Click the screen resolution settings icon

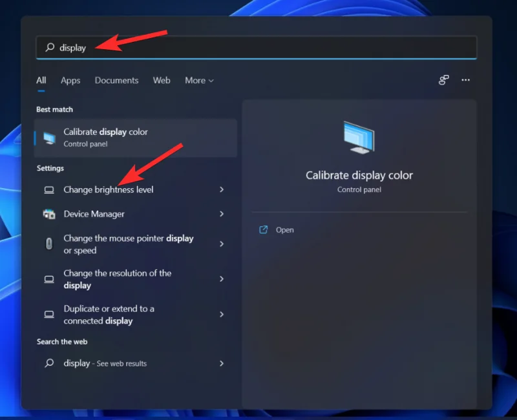point(49,279)
